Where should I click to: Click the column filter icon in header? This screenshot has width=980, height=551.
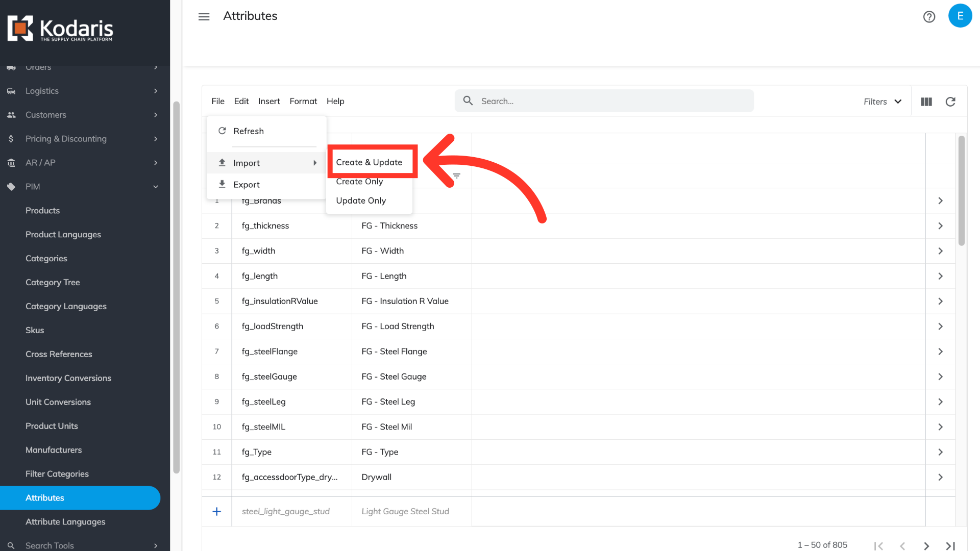(456, 176)
